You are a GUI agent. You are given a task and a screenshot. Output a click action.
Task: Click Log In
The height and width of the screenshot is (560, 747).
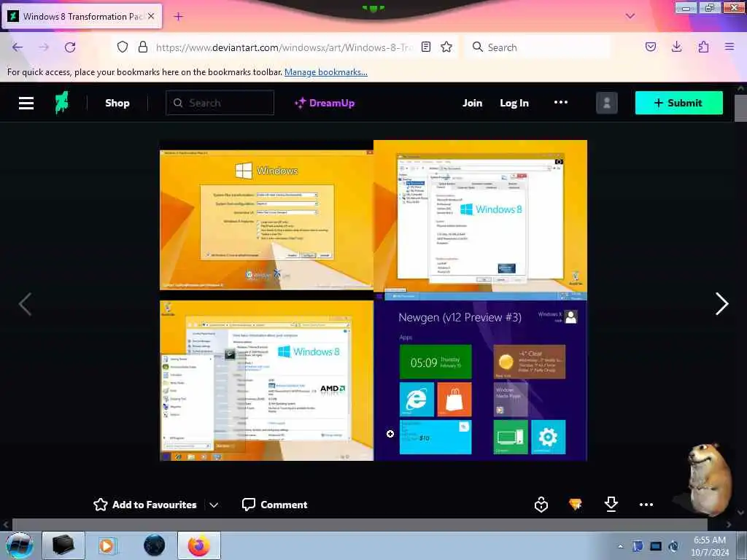coord(514,103)
